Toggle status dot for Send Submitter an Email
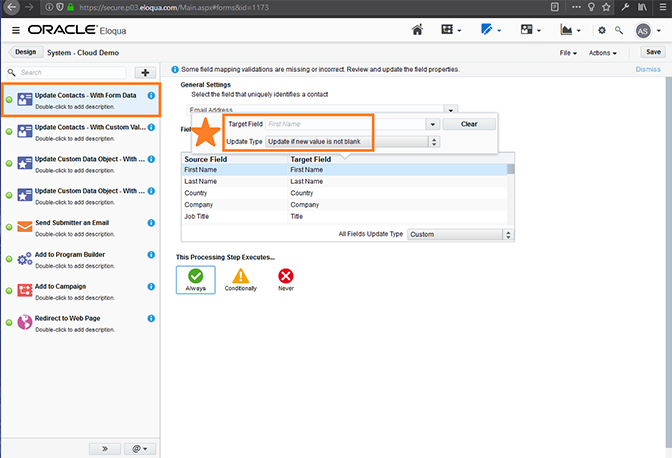 point(9,227)
